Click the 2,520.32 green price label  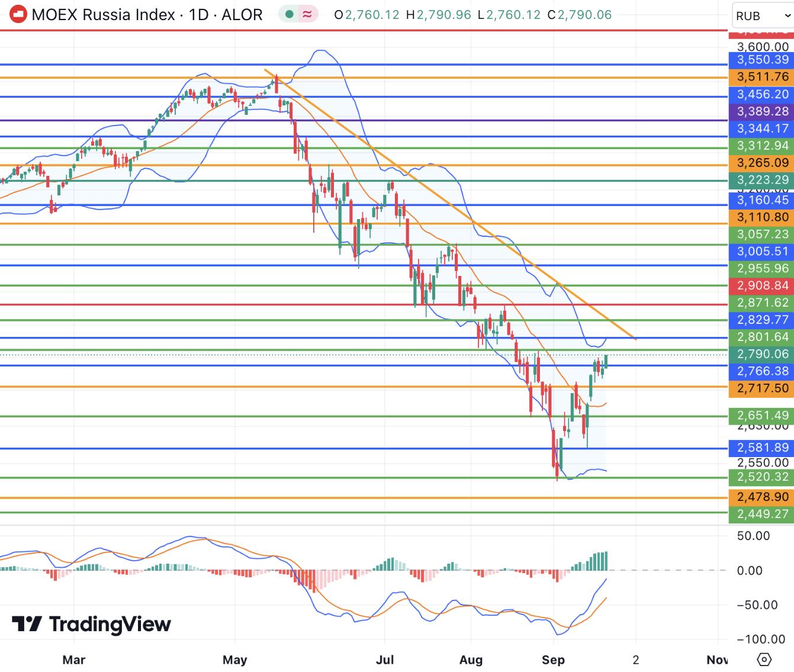761,477
